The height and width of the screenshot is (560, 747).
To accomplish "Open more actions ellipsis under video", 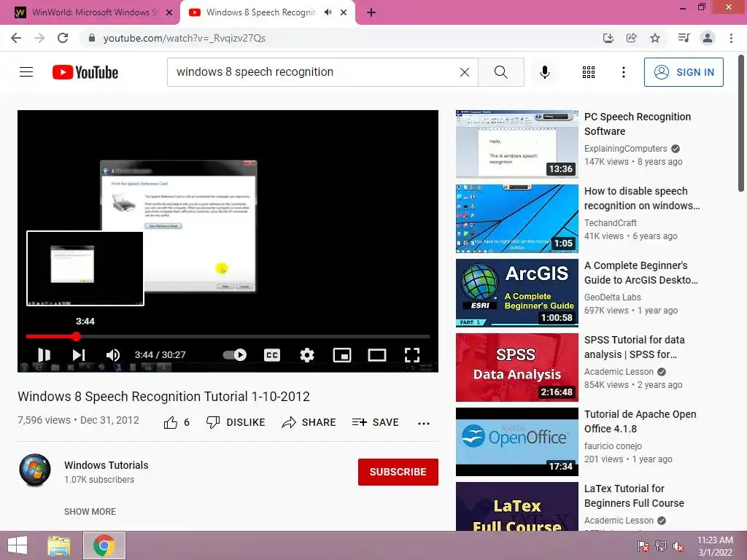I will 424,423.
